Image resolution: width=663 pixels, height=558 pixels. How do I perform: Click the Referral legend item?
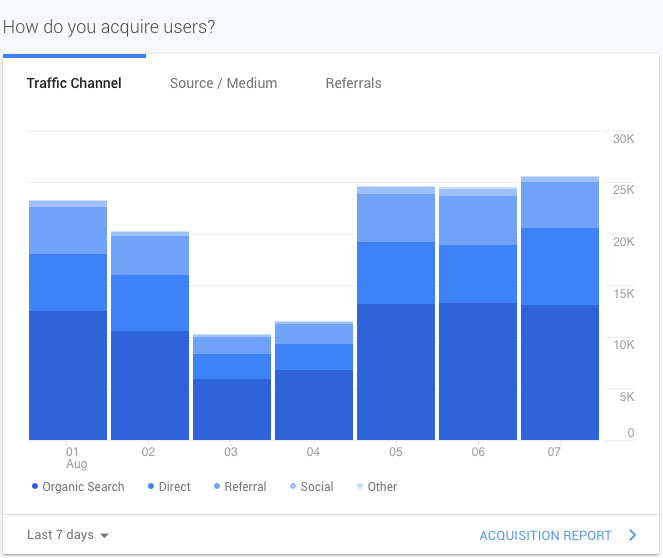238,487
